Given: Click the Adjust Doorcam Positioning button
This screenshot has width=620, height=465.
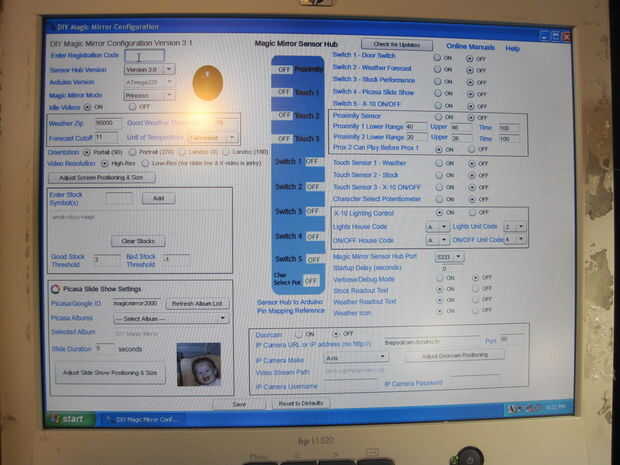Looking at the screenshot, I should click(x=455, y=355).
